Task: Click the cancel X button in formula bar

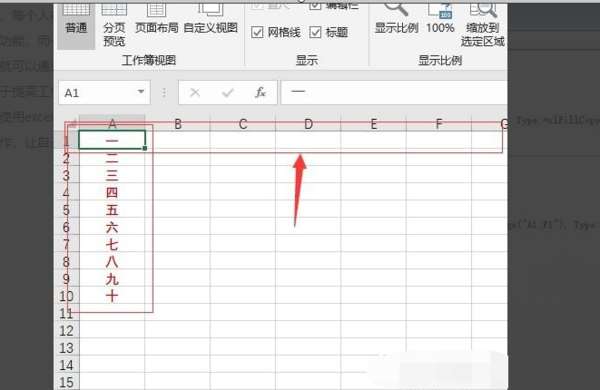Action: (195, 92)
